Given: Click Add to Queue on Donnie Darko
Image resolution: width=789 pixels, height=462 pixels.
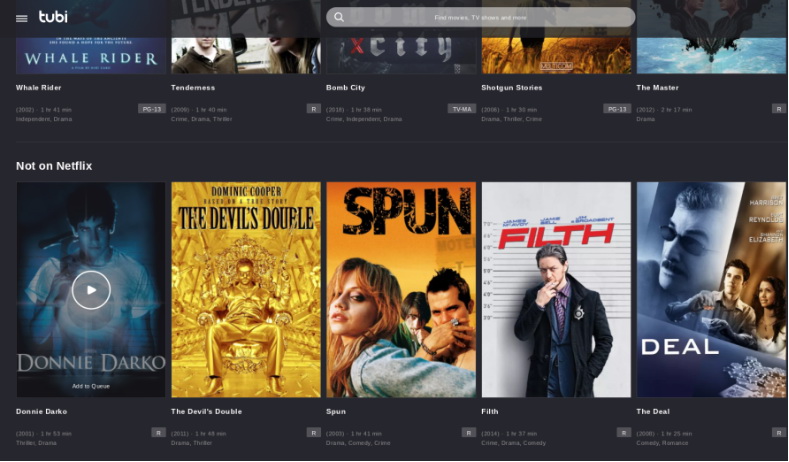Looking at the screenshot, I should (91, 386).
